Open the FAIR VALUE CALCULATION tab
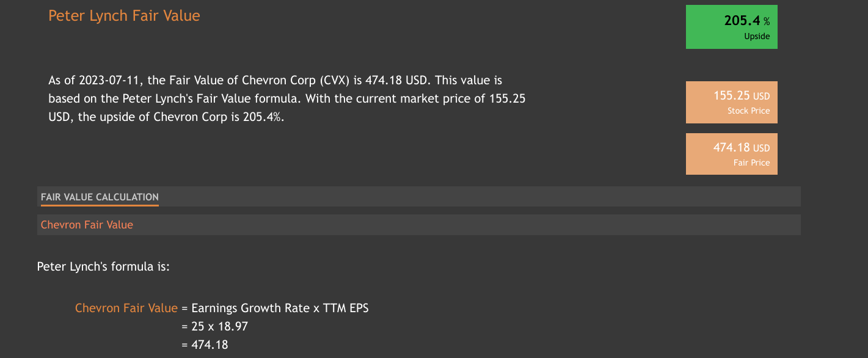Image resolution: width=868 pixels, height=358 pixels. 100,197
